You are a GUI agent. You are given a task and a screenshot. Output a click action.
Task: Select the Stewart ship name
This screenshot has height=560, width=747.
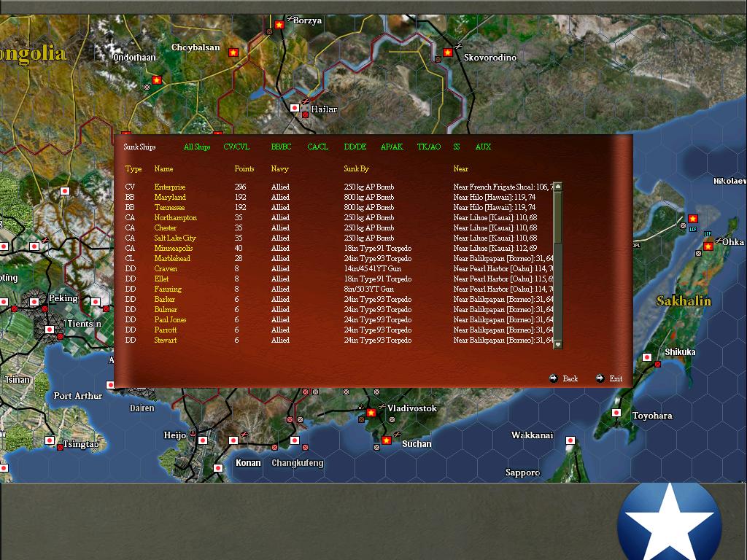click(166, 340)
